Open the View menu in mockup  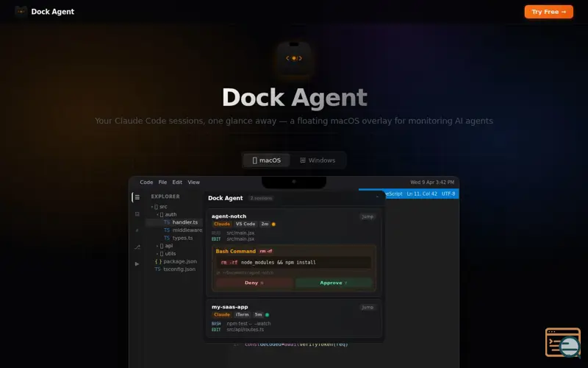[193, 182]
